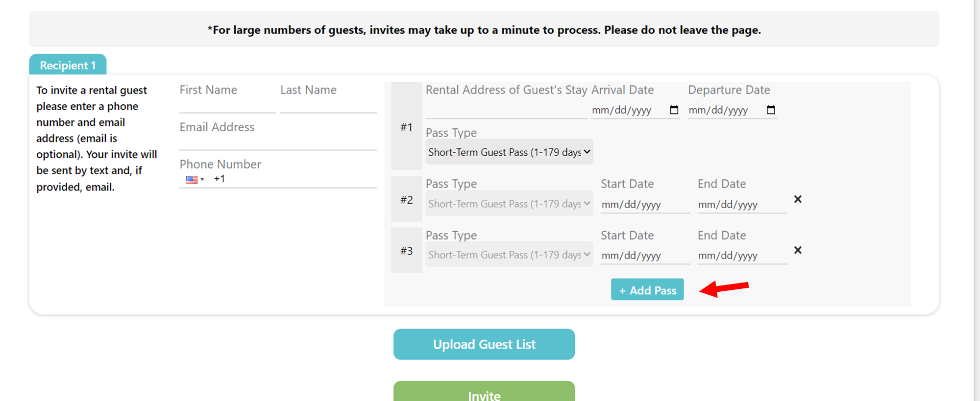The height and width of the screenshot is (401, 980).
Task: Remove pass #3 with the X icon
Action: 798,250
